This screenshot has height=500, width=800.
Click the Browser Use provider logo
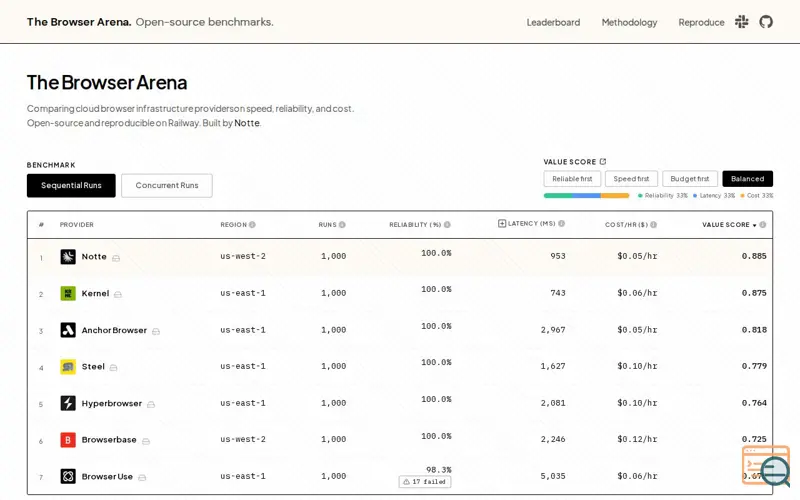(x=68, y=476)
